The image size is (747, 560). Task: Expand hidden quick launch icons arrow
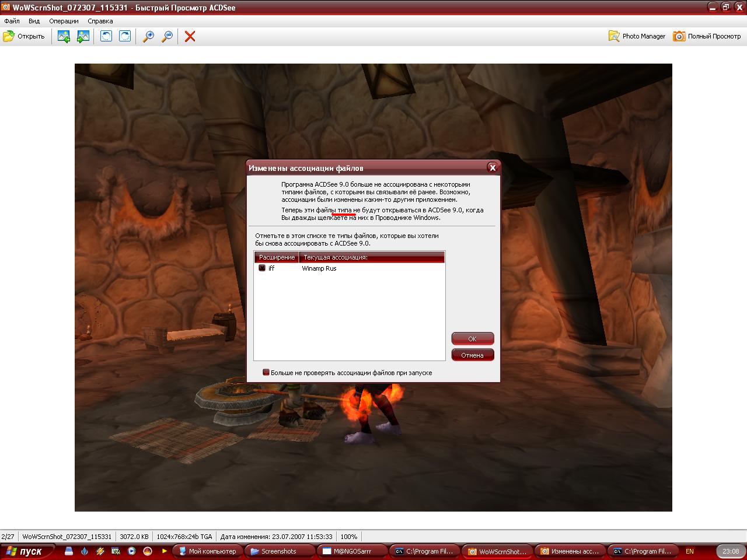click(x=165, y=551)
